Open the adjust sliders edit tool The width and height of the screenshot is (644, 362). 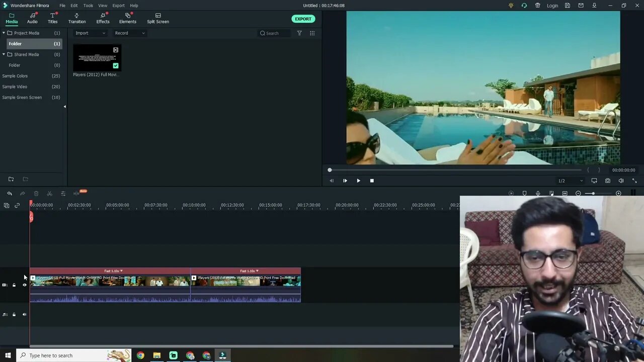pos(63,194)
